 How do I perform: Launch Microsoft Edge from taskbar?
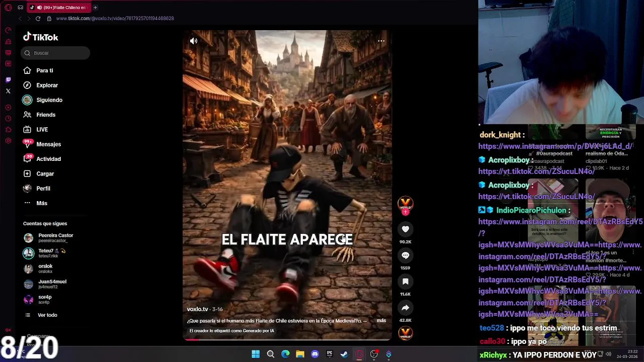[x=285, y=354]
